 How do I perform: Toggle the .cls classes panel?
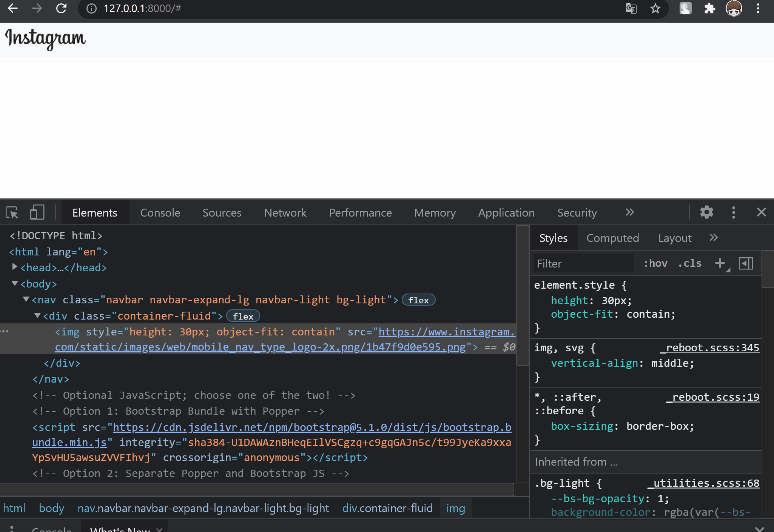pyautogui.click(x=690, y=263)
